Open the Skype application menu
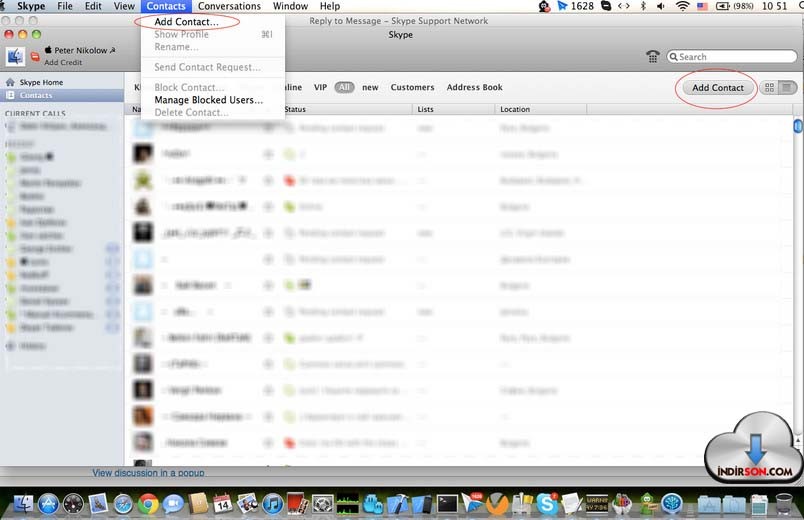804x520 pixels. click(x=31, y=6)
